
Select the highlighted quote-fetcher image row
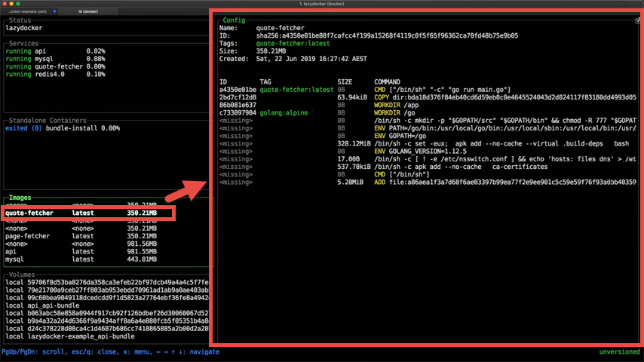pyautogui.click(x=89, y=213)
